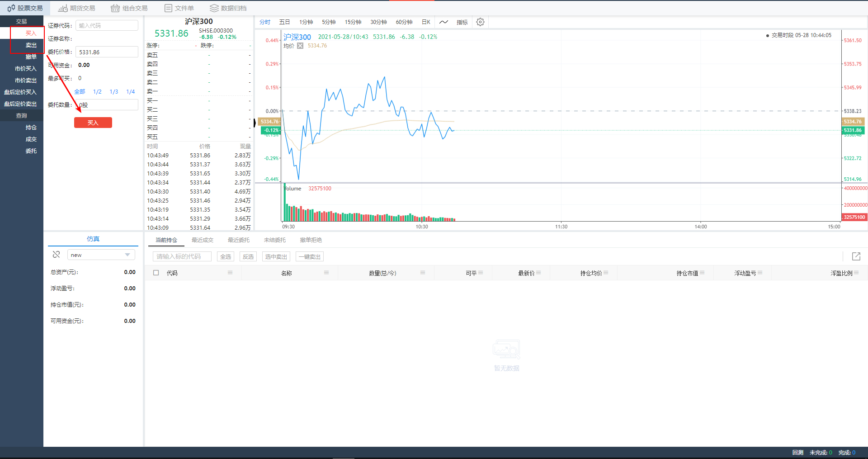Open the 浮动盈亏 column menu icon
Screen dimensions: 868x459
[x=760, y=273]
